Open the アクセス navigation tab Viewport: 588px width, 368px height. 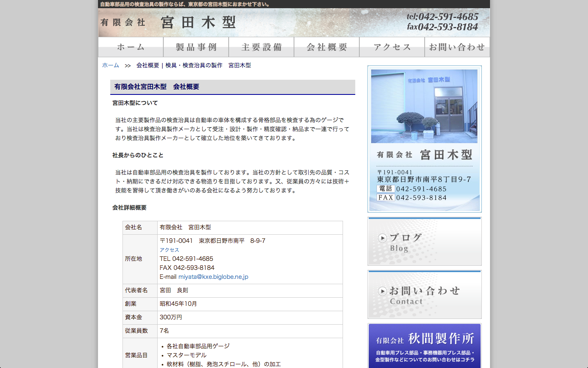point(392,47)
